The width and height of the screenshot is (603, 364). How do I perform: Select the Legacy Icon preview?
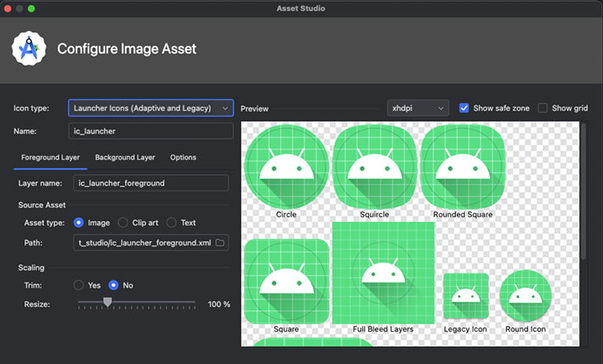pos(466,296)
